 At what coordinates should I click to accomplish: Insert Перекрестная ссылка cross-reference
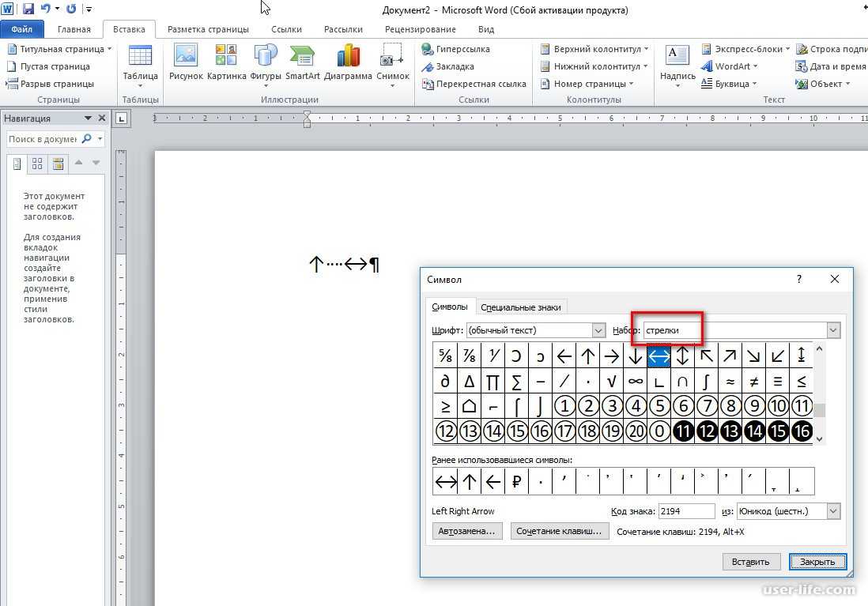click(x=474, y=84)
